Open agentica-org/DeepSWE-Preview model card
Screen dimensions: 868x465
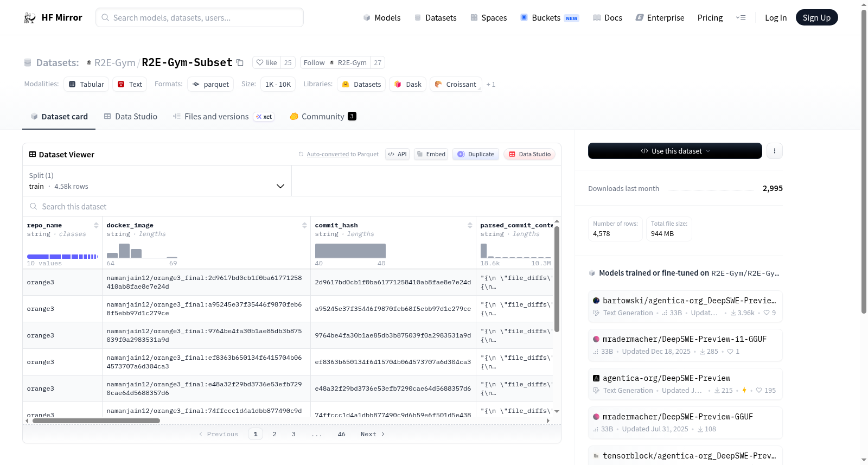(x=685, y=384)
